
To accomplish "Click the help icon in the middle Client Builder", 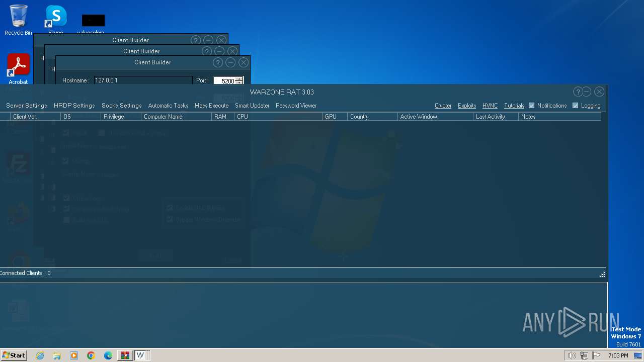I will pyautogui.click(x=206, y=51).
